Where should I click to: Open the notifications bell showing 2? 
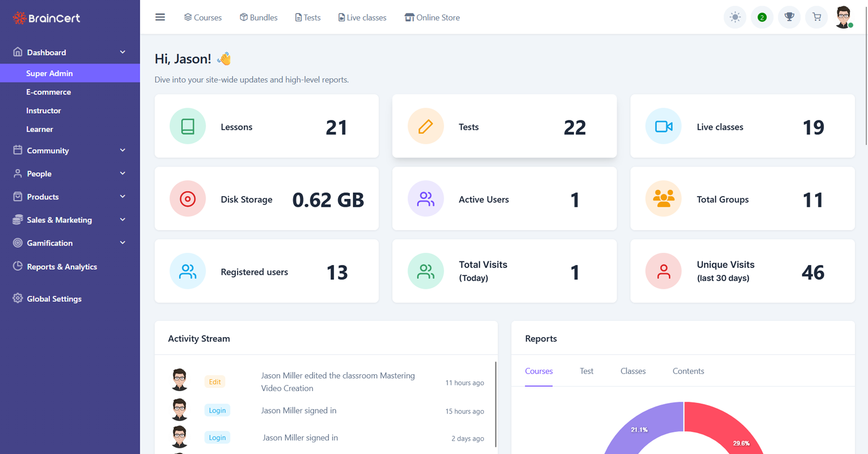point(761,17)
